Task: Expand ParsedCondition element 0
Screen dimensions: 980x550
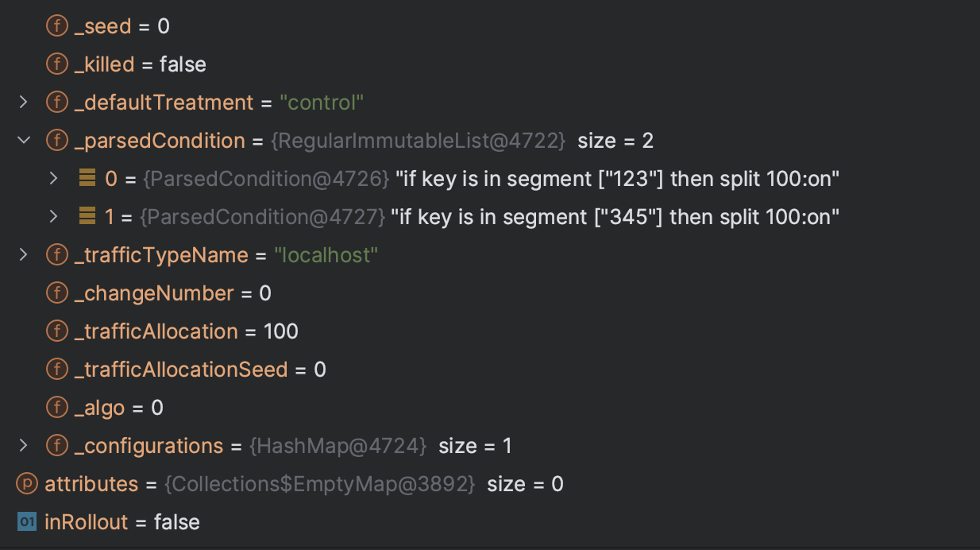Action: point(53,178)
